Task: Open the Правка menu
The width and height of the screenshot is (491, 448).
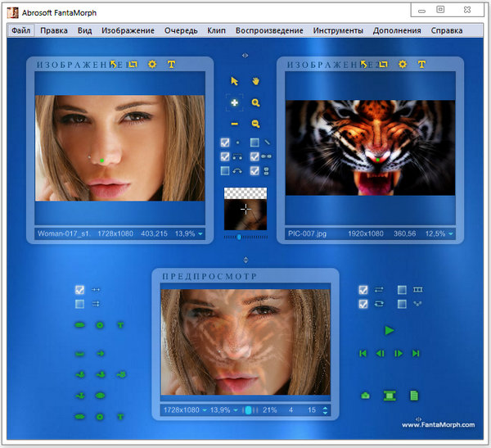Action: pyautogui.click(x=54, y=30)
